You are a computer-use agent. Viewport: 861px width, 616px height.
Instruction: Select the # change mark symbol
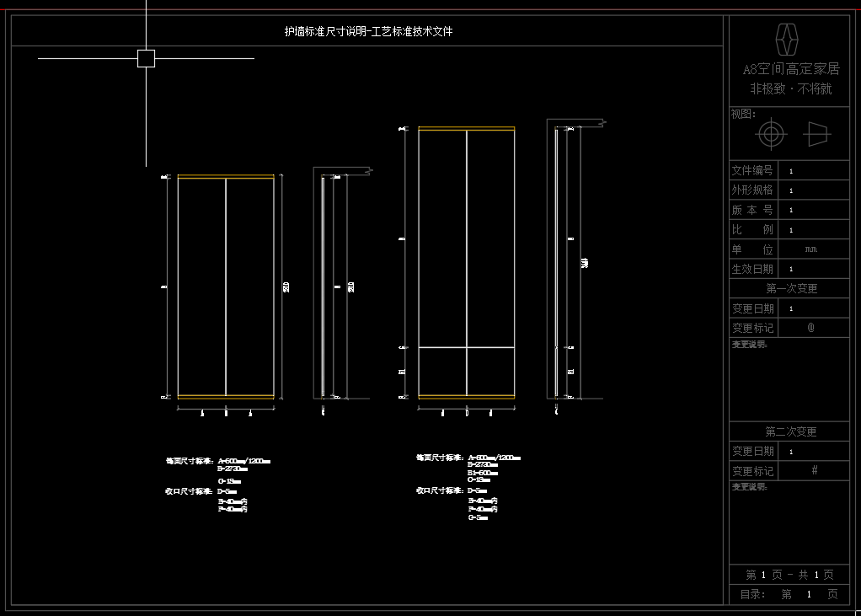pos(815,470)
